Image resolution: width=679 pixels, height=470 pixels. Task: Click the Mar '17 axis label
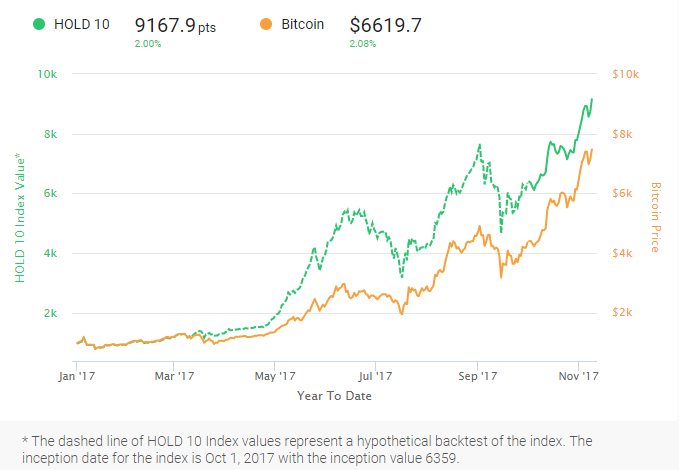174,376
